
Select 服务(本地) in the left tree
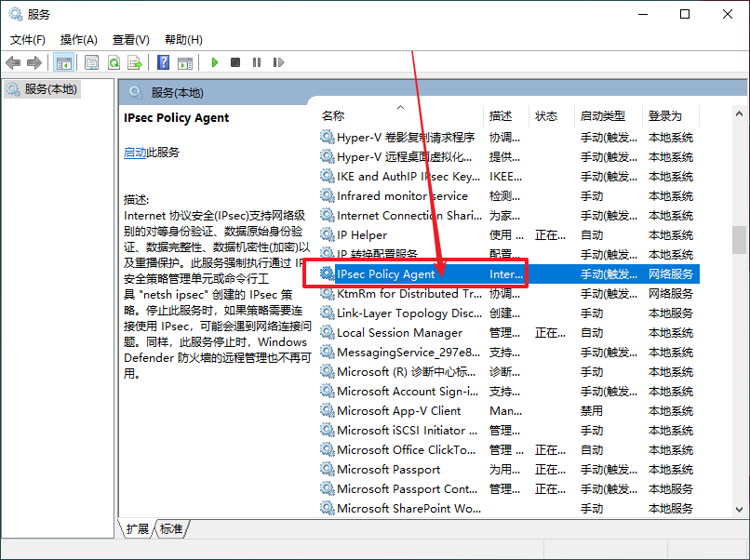pos(50,89)
